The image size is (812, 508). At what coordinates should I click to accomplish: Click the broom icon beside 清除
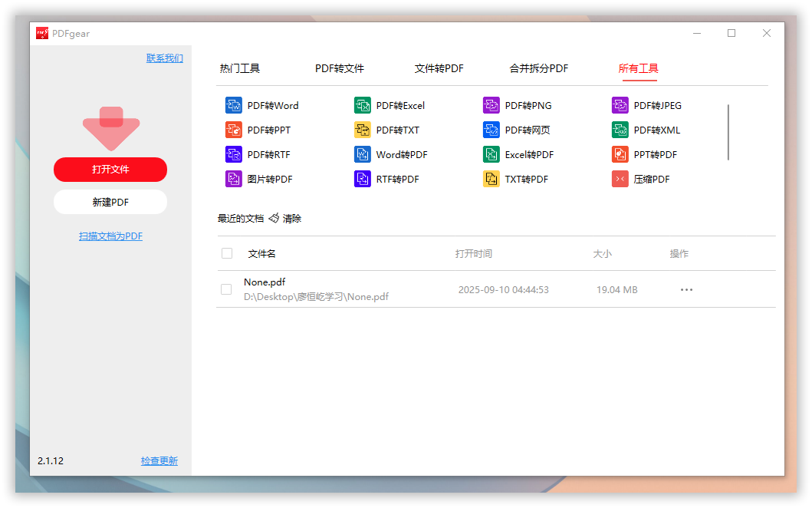(x=274, y=219)
